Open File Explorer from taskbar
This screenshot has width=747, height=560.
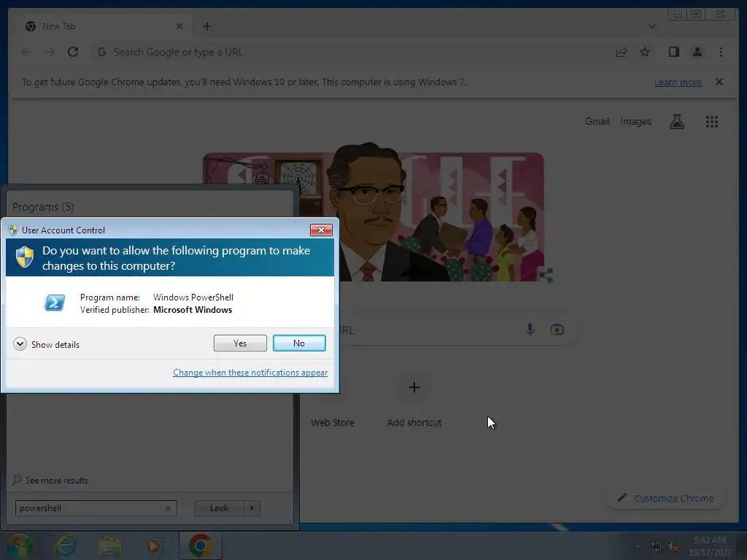coord(110,545)
